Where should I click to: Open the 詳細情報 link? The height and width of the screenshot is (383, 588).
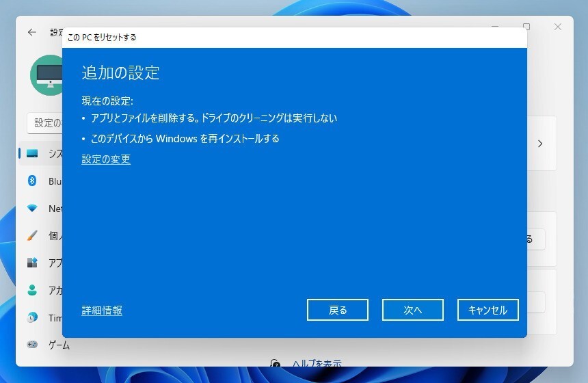pyautogui.click(x=102, y=311)
